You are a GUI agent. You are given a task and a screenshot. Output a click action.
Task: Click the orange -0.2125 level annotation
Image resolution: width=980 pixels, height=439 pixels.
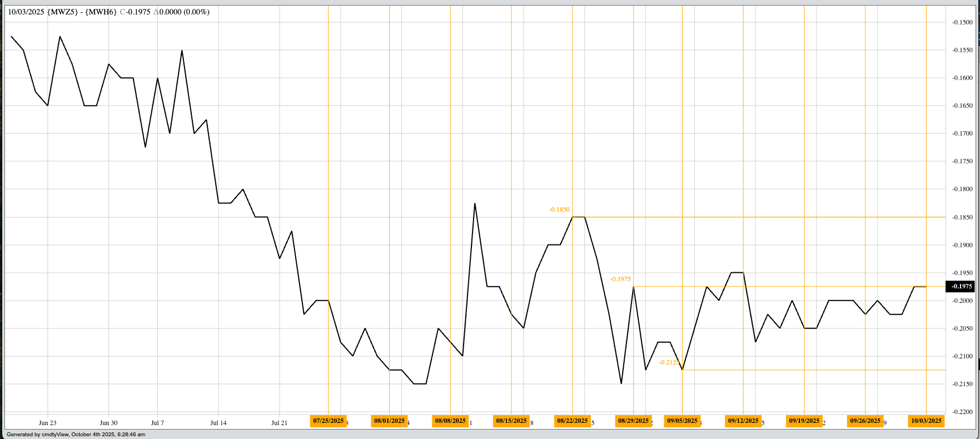[x=669, y=362]
